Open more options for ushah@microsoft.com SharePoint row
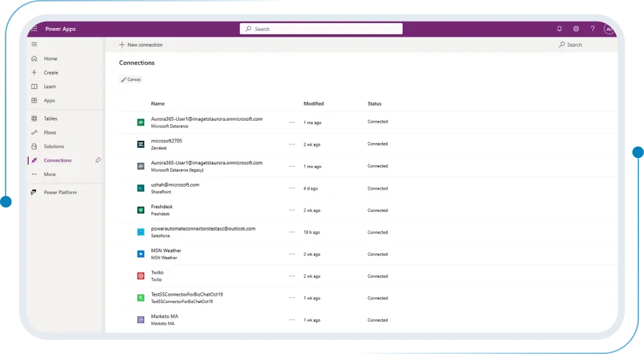This screenshot has height=354, width=644. tap(291, 188)
